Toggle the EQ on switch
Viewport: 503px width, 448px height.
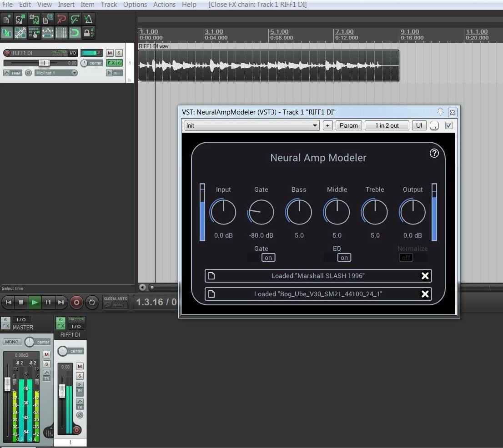pos(344,258)
